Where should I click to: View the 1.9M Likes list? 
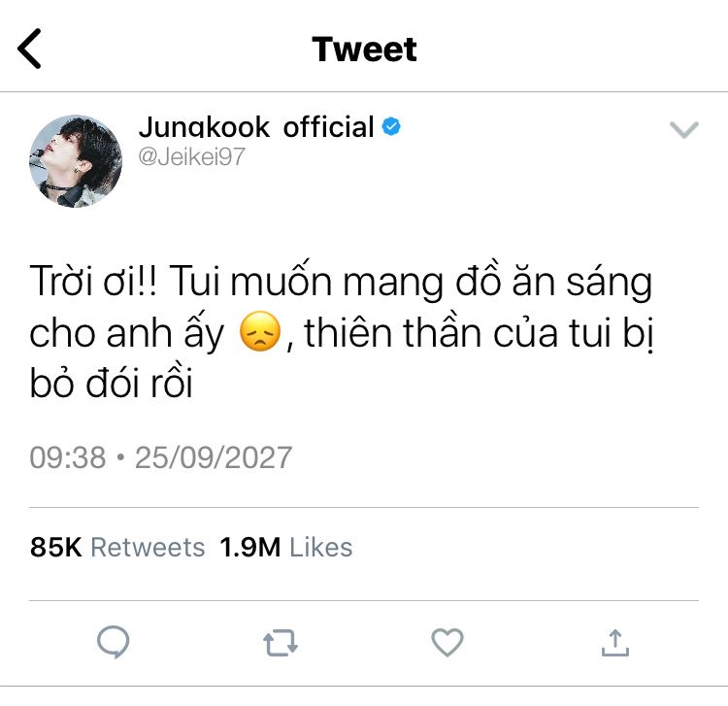[x=286, y=547]
